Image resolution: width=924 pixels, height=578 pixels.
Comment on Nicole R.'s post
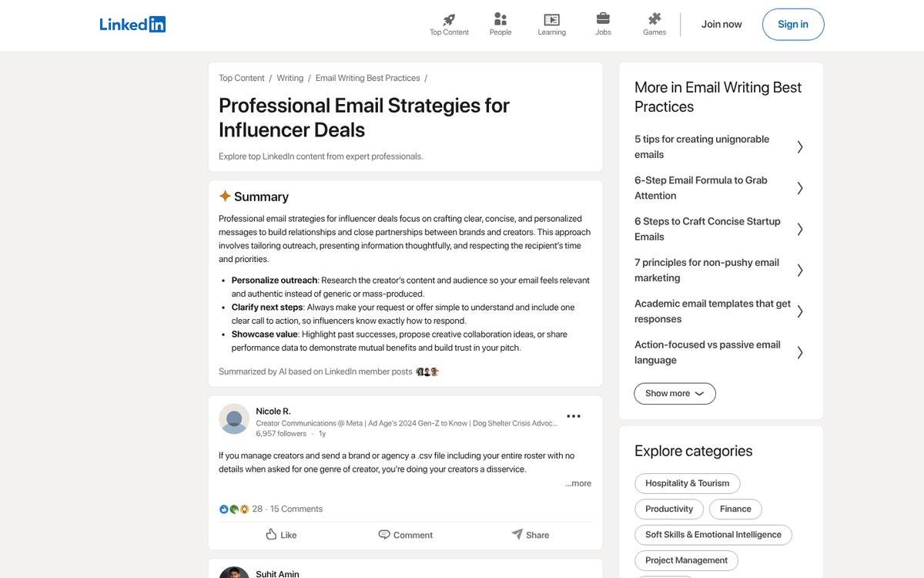coord(406,535)
